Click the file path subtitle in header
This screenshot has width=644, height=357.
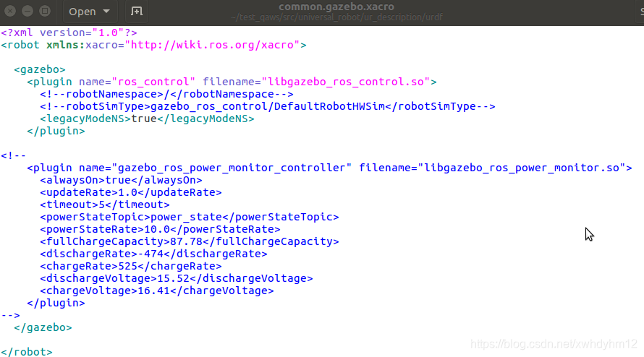click(336, 17)
